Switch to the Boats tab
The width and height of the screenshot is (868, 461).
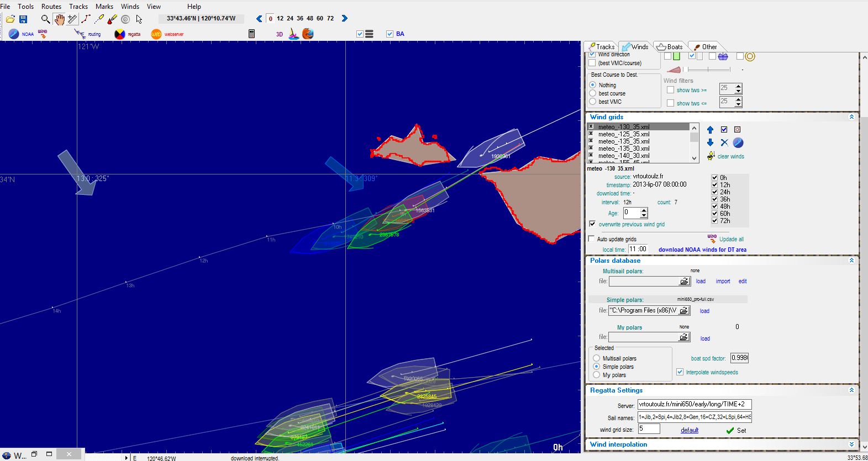click(x=670, y=47)
